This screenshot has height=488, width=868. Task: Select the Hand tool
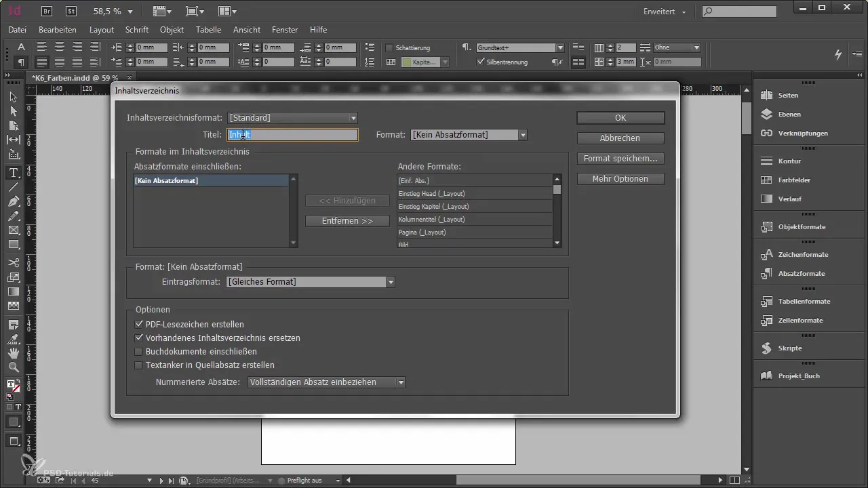[13, 353]
